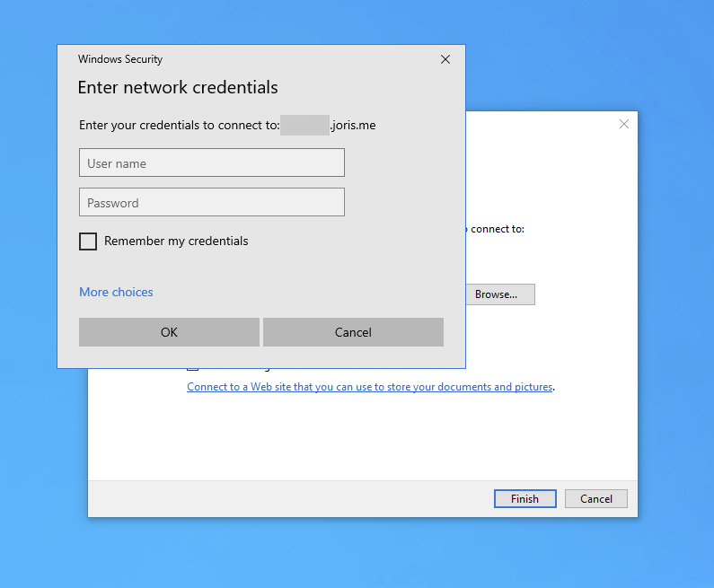Open the Connect to a Web site link

[x=369, y=387]
